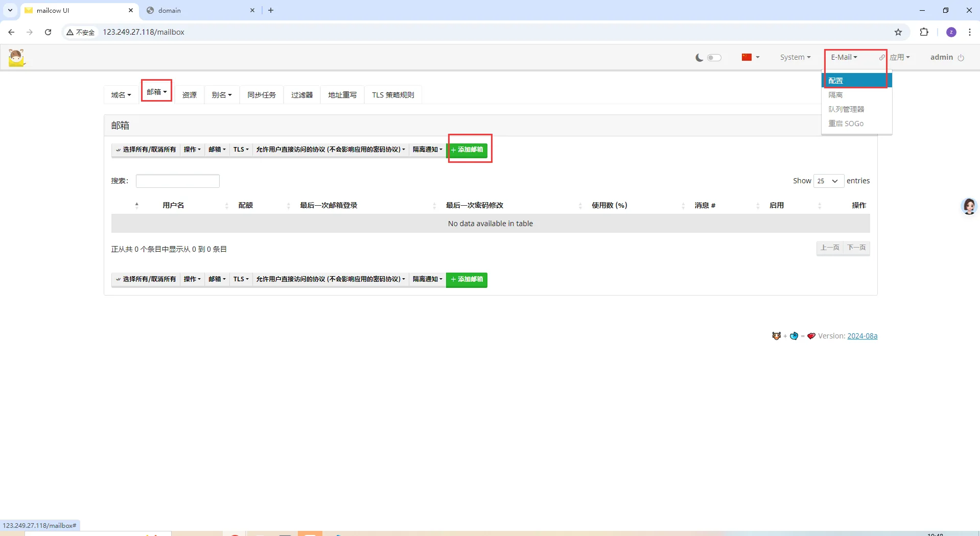Sort the table by 启用 column

(x=777, y=205)
